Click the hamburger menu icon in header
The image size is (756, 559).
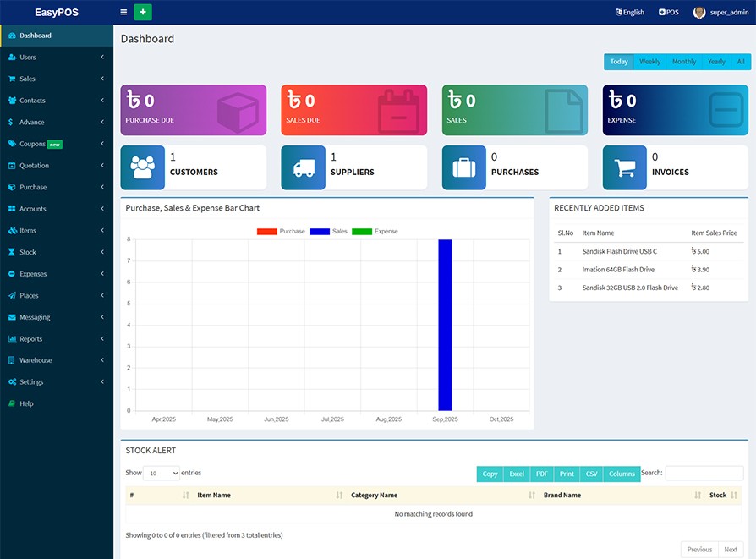click(123, 12)
